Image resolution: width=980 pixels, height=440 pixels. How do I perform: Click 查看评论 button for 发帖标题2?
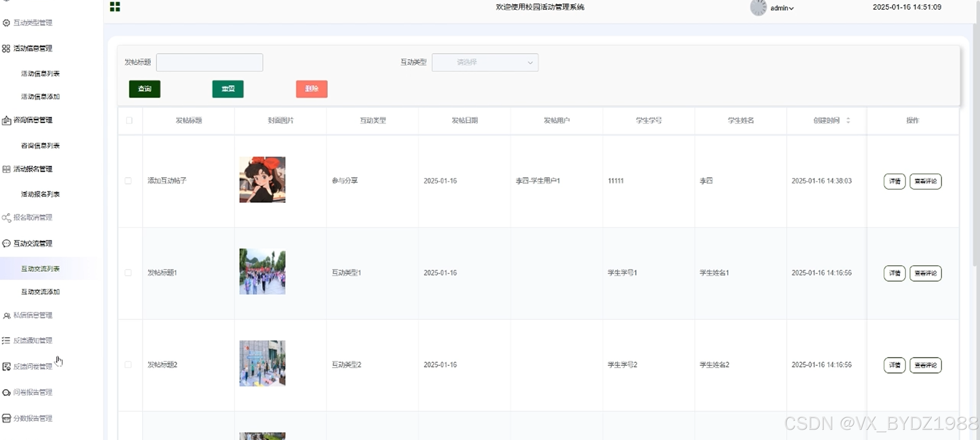pyautogui.click(x=925, y=365)
